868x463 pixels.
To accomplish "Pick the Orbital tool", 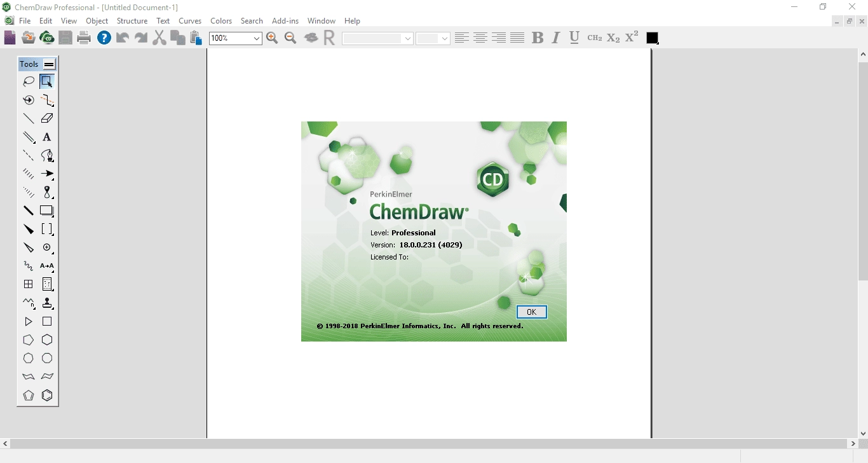I will point(47,192).
